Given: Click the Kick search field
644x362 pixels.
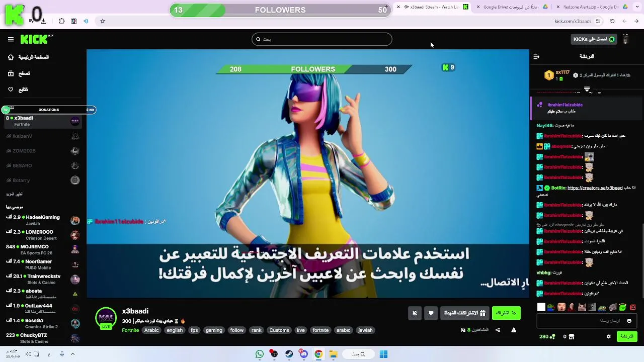Looking at the screenshot, I should coord(322,39).
